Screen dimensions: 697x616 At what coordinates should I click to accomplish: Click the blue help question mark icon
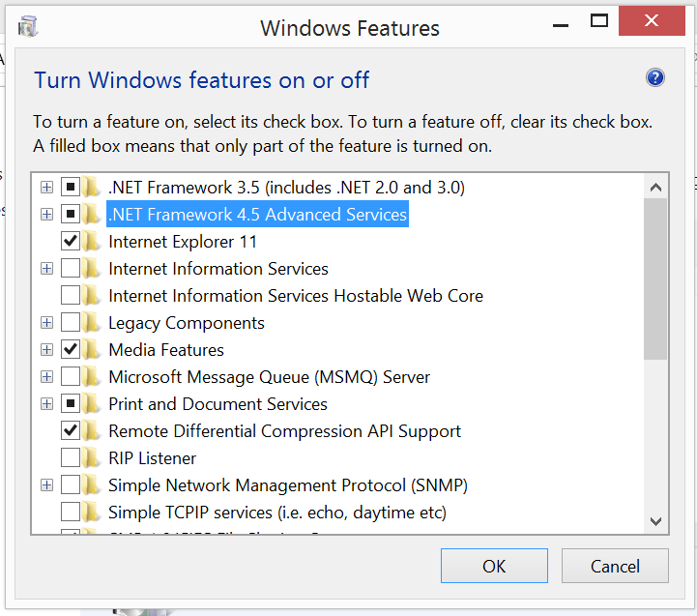[654, 77]
